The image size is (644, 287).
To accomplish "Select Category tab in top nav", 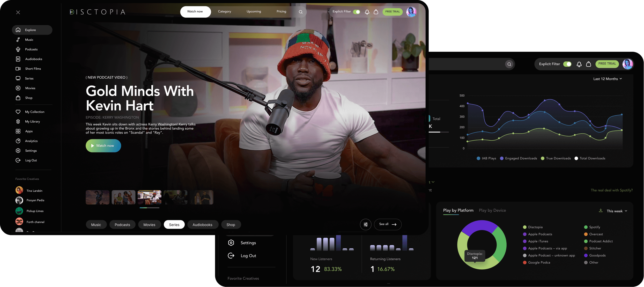I will tap(224, 12).
